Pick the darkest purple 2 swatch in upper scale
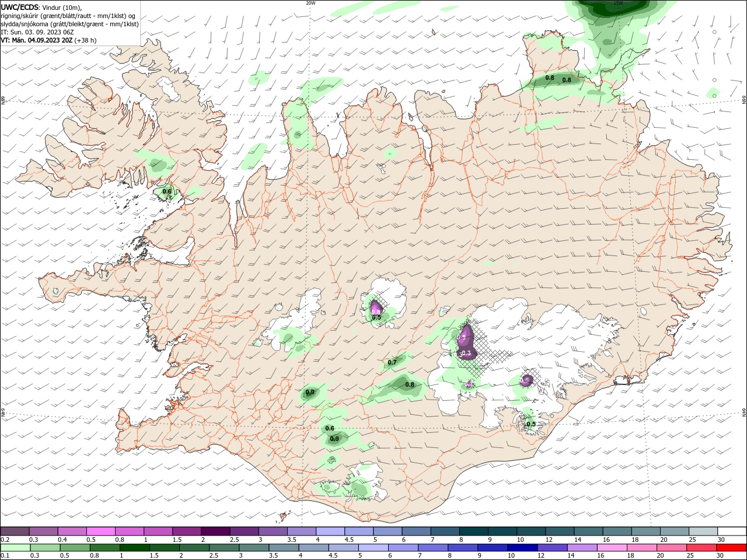Viewport: 747px width, 560px height. [x=215, y=531]
